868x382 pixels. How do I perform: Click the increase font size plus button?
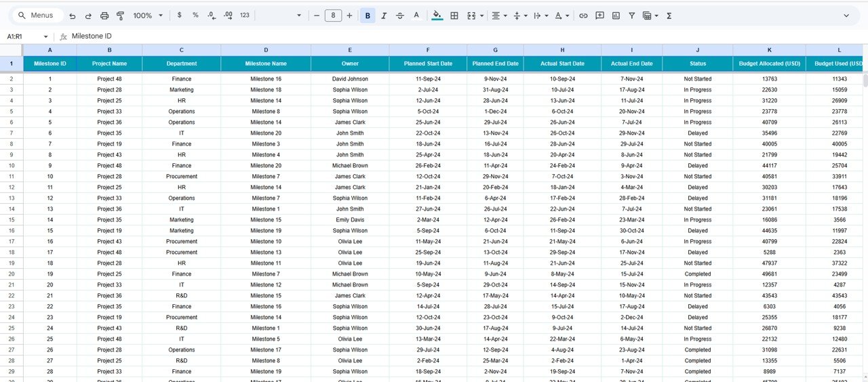349,16
